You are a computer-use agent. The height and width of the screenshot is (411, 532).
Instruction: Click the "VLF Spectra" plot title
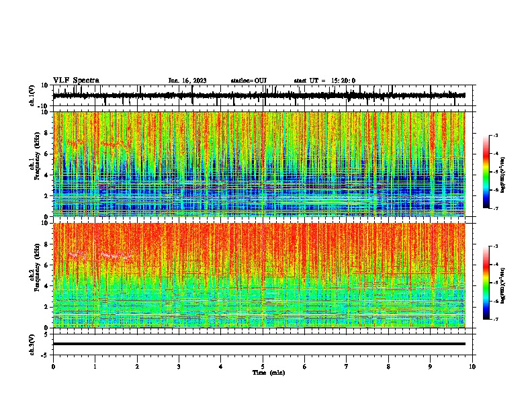76,81
